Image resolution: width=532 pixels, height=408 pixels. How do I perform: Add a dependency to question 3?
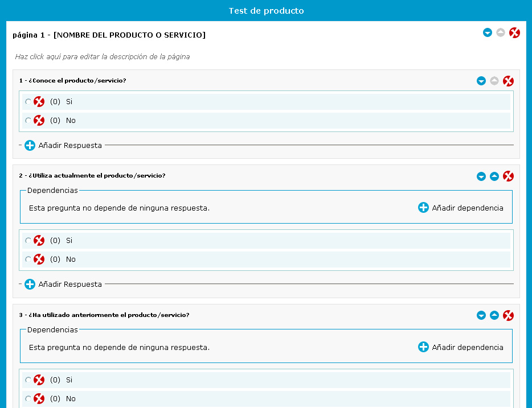(x=460, y=347)
